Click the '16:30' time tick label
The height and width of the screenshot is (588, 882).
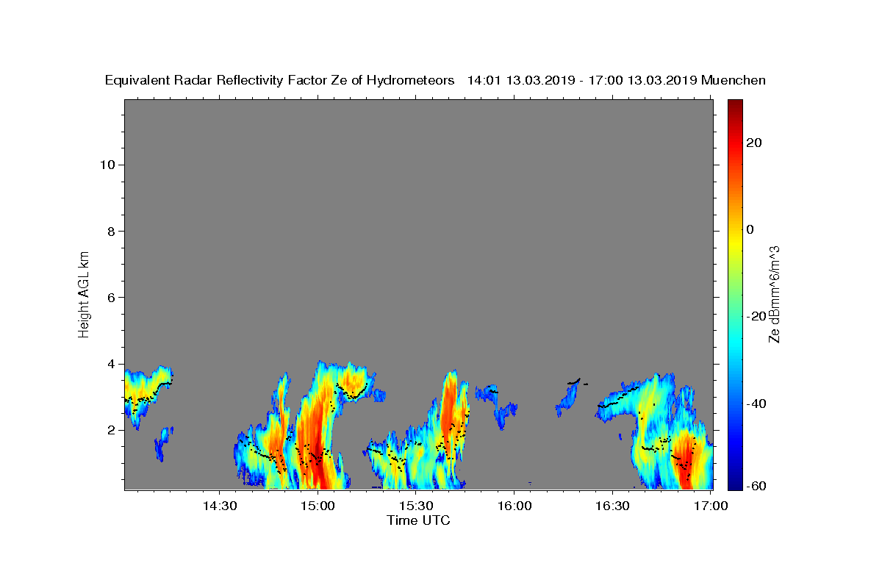click(613, 506)
